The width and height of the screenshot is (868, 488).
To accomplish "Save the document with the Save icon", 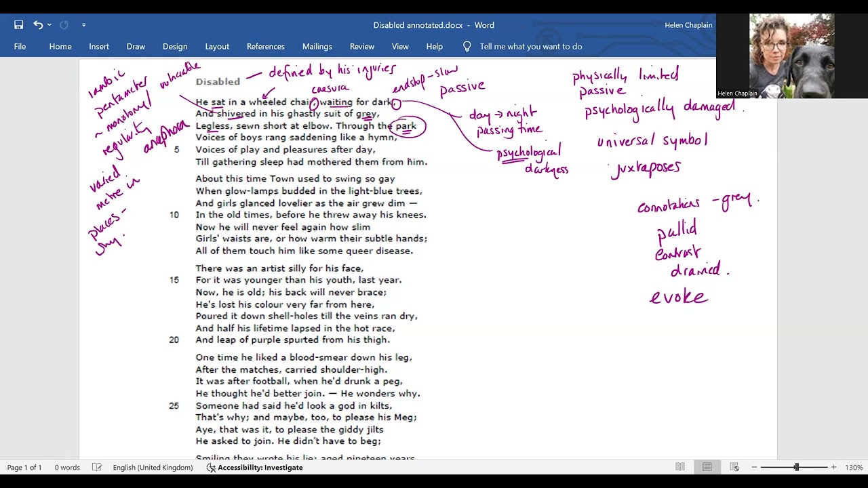I will [x=19, y=25].
